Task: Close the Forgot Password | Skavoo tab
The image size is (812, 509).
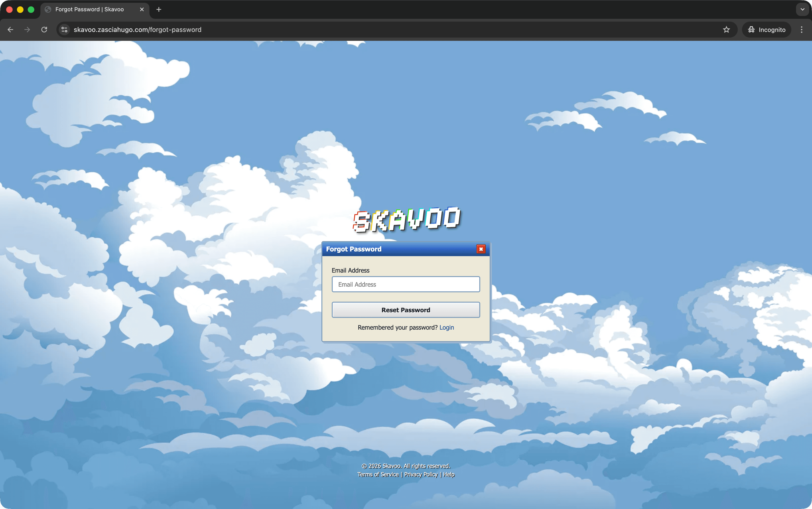Action: [142, 9]
